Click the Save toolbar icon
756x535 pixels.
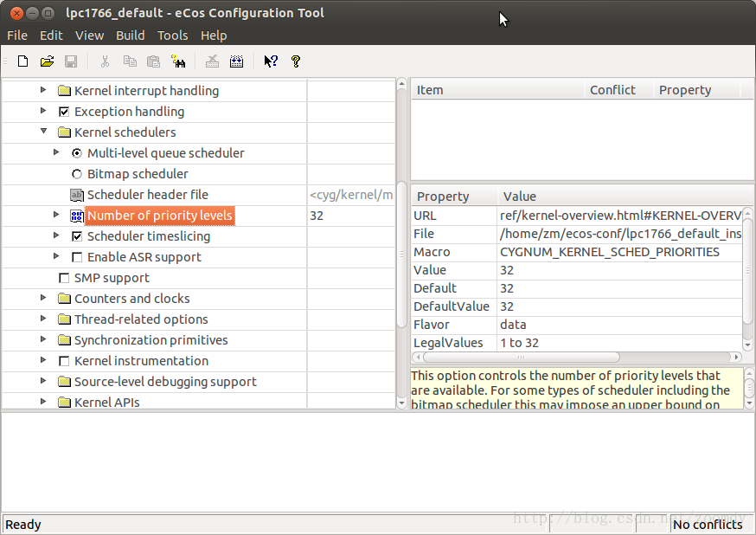[x=71, y=61]
